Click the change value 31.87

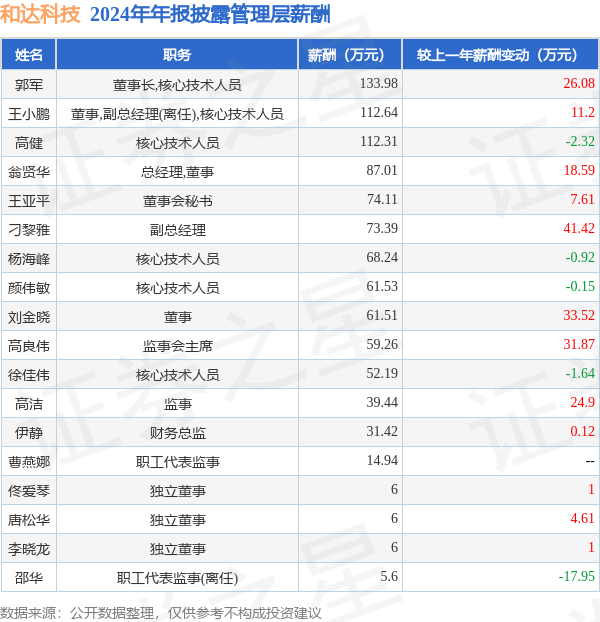579,344
